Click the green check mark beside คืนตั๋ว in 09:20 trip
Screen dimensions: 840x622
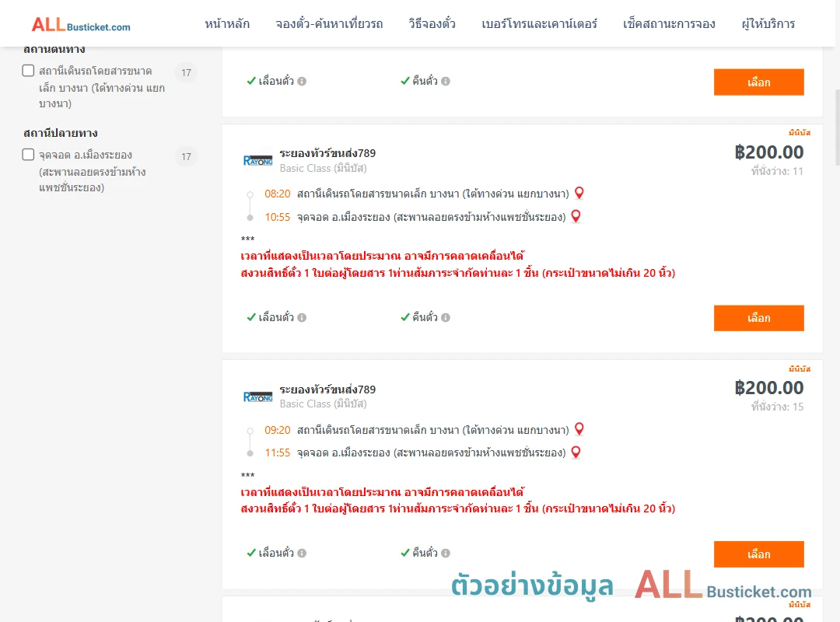(x=405, y=553)
